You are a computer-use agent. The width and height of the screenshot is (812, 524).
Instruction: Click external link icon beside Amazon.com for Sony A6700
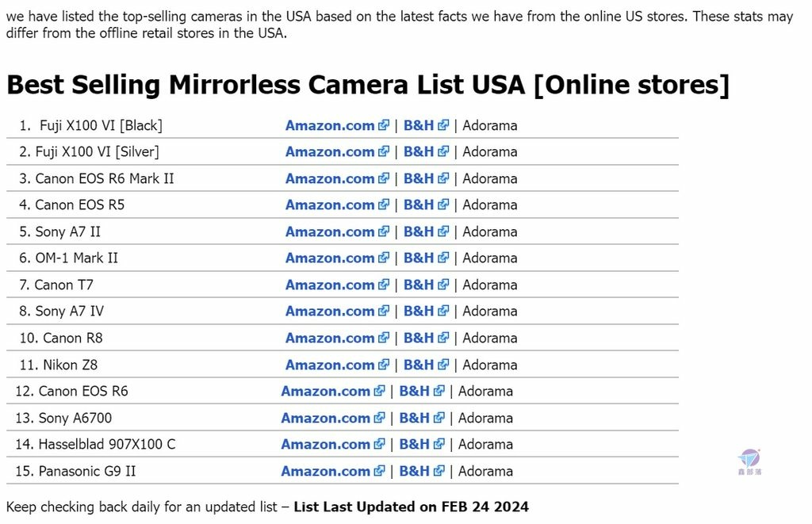(x=380, y=418)
